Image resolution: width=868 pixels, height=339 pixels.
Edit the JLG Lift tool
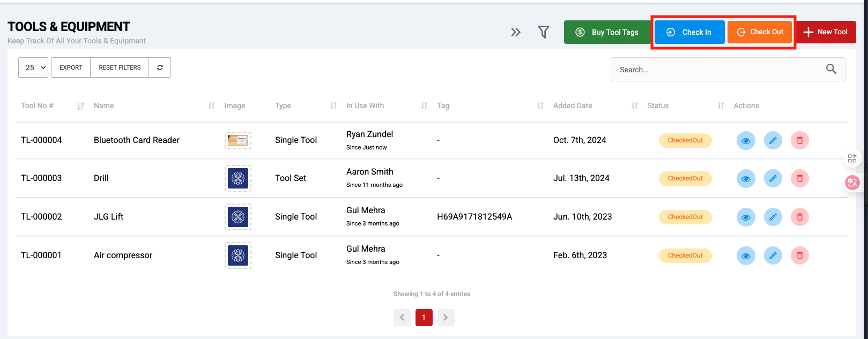773,217
